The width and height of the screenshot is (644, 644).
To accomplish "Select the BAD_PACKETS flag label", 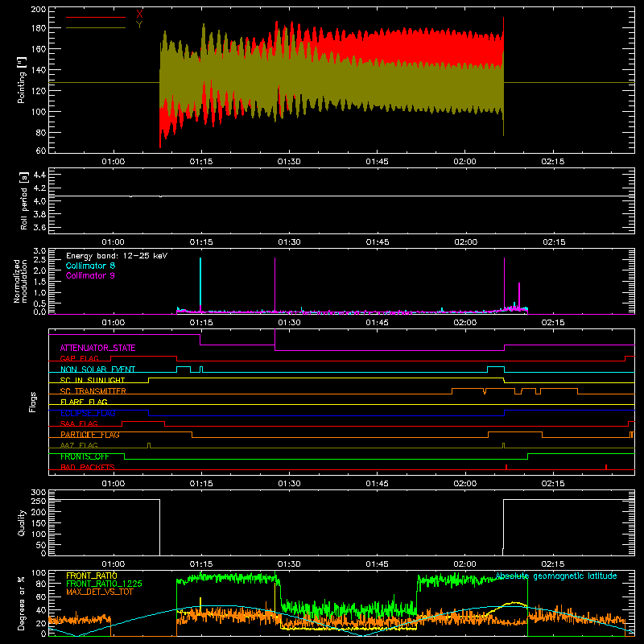I will point(88,468).
